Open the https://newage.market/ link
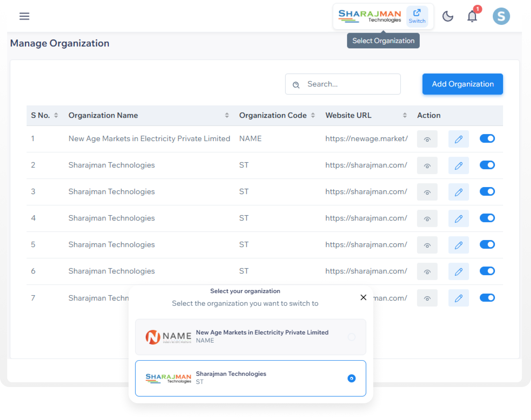 tap(366, 138)
